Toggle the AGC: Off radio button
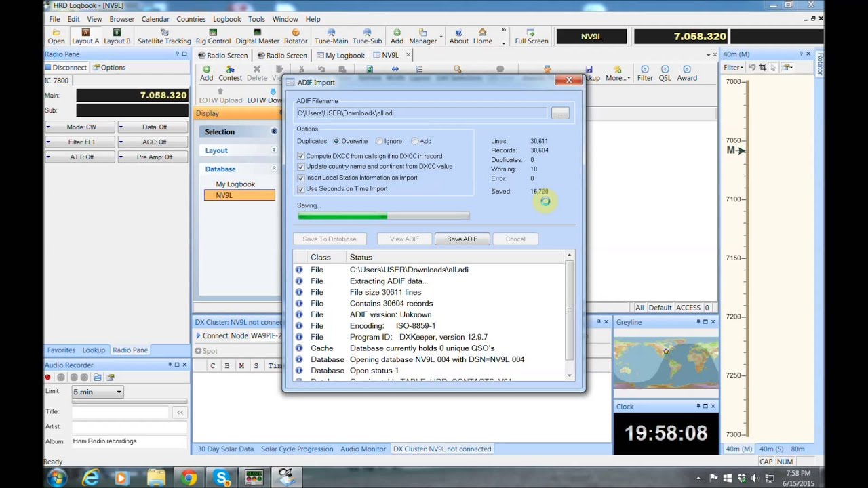Image resolution: width=868 pixels, height=488 pixels. click(x=153, y=142)
